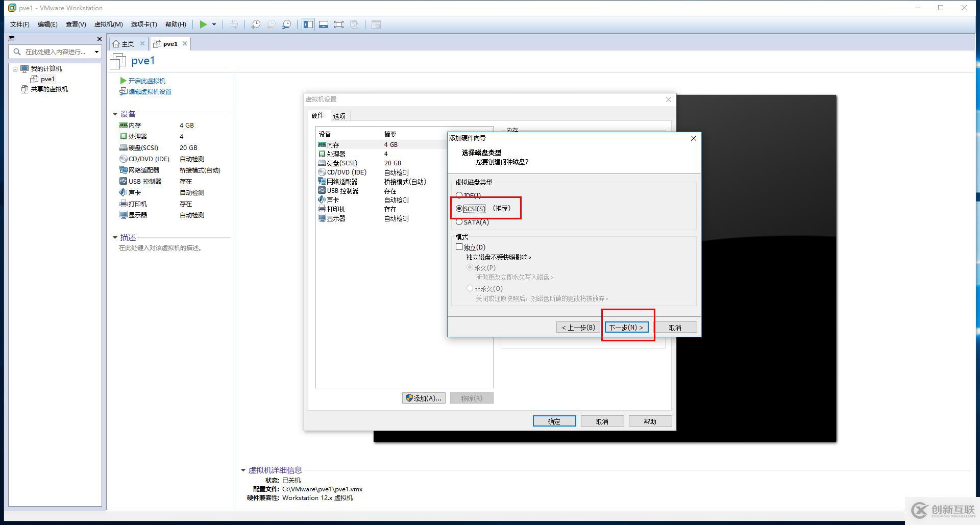Open the power options dropdown arrow
Viewport: 980px width, 525px height.
[214, 24]
